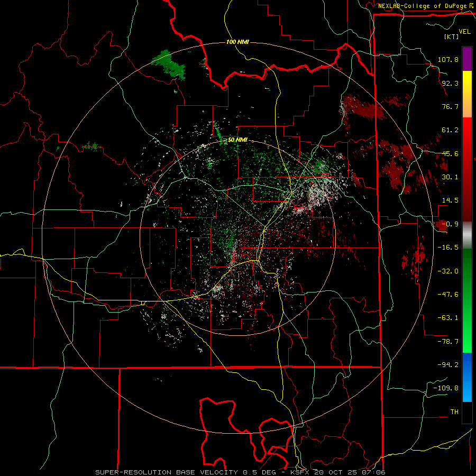Pick the purple segment of color bar
The image size is (476, 476).
(x=467, y=59)
